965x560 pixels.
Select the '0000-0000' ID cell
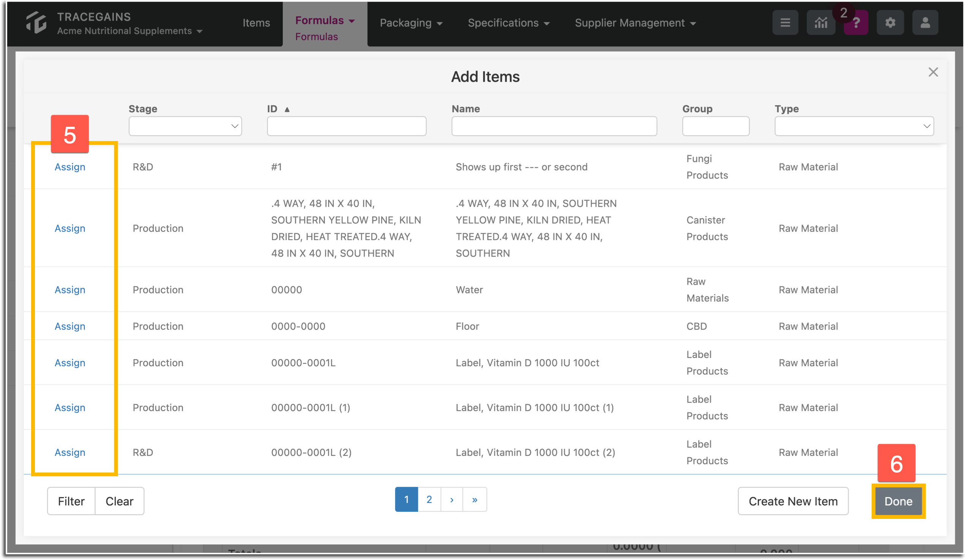(x=298, y=326)
